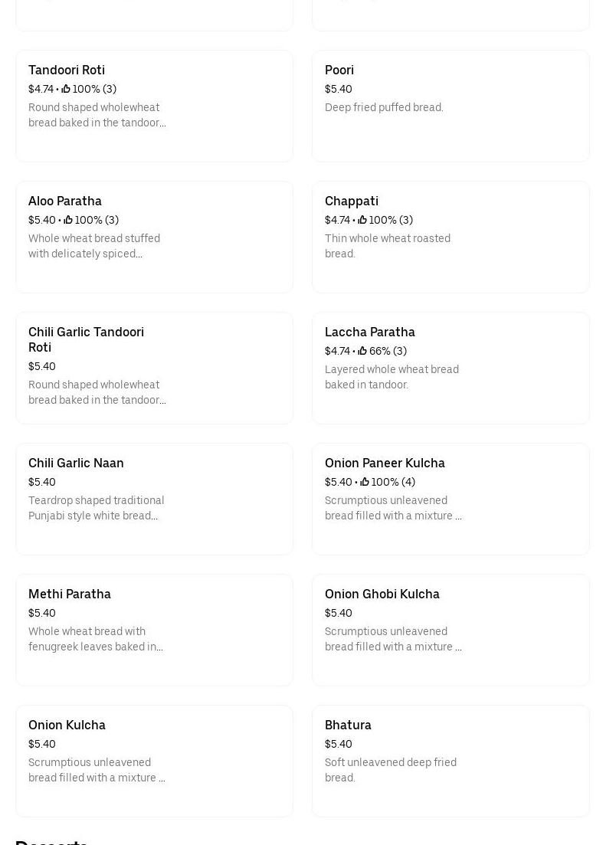Click the Chappati rating thumbs-up icon
Screen dimensions: 616x845
(362, 220)
